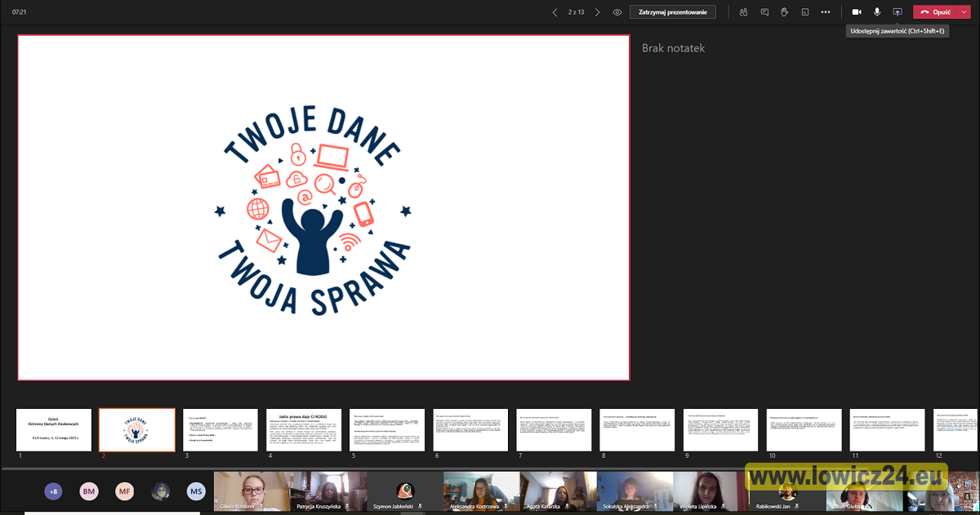Click the '2 z 13' slide counter

(577, 12)
